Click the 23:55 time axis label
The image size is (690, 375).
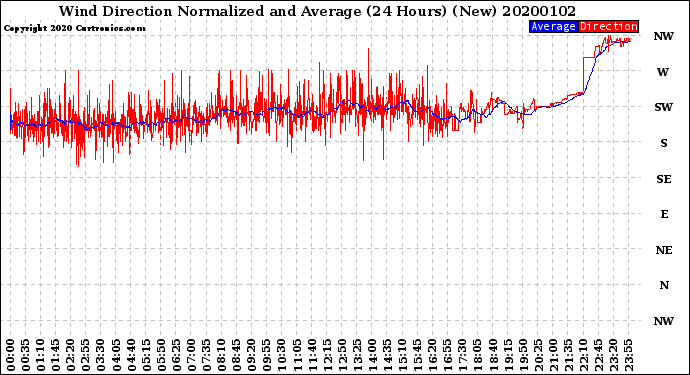point(628,355)
